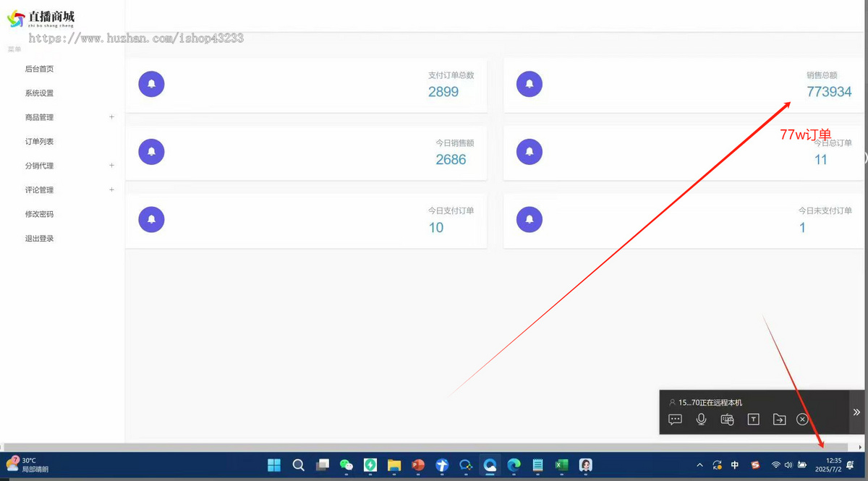This screenshot has width=868, height=481.
Task: Click the 支付订单总数 label
Action: [451, 75]
